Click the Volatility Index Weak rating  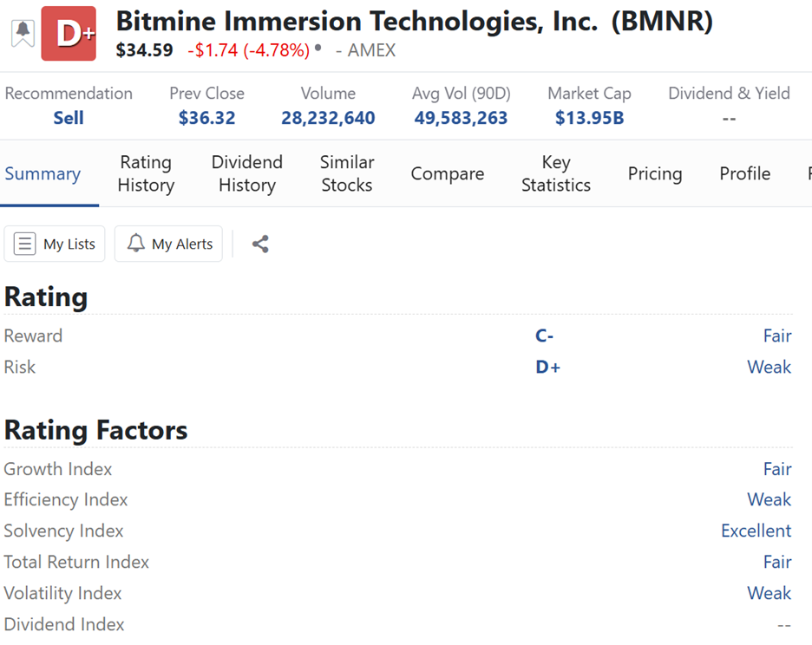click(x=769, y=594)
